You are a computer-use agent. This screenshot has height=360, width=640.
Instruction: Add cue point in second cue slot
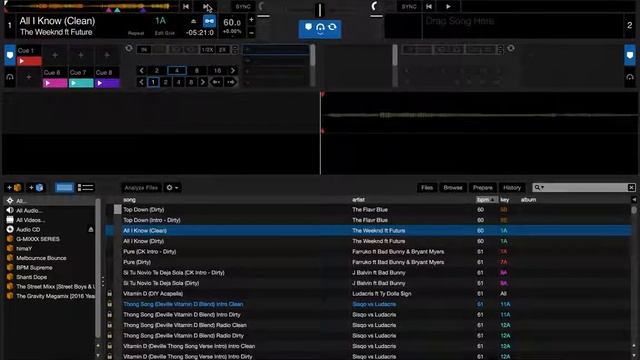tap(55, 55)
